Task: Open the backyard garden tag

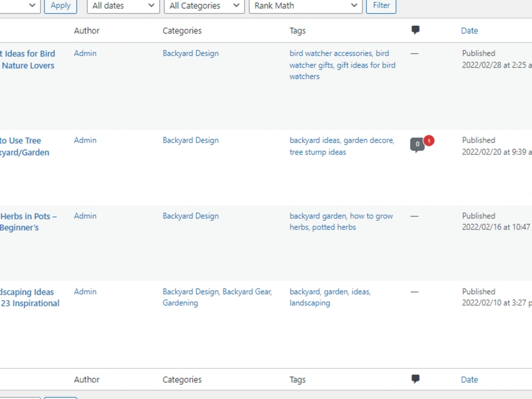Action: click(318, 216)
